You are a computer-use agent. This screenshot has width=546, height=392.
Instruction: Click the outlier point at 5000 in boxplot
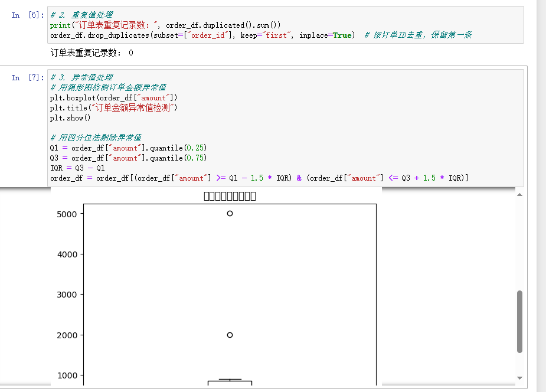pos(230,213)
